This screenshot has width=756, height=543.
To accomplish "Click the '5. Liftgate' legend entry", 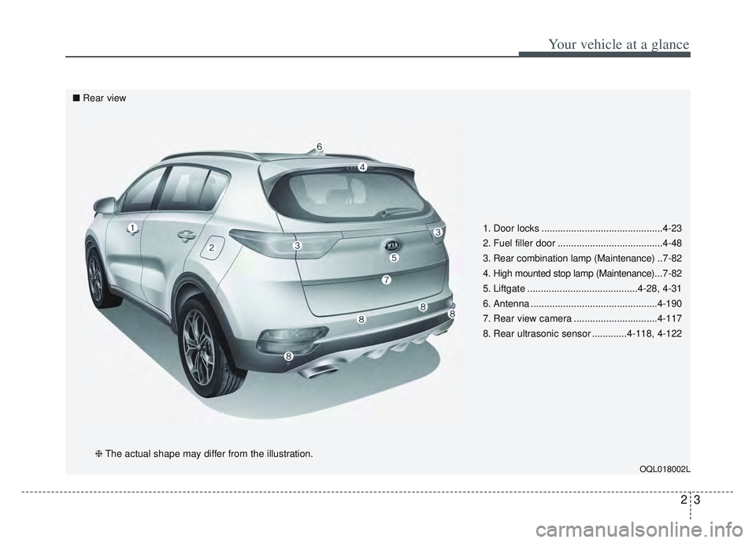I will point(582,288).
